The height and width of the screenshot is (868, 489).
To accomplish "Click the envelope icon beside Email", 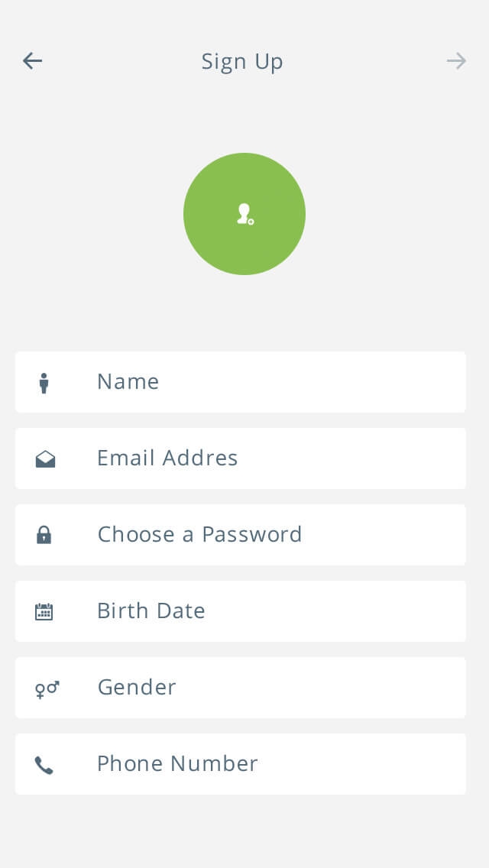I will click(x=45, y=459).
